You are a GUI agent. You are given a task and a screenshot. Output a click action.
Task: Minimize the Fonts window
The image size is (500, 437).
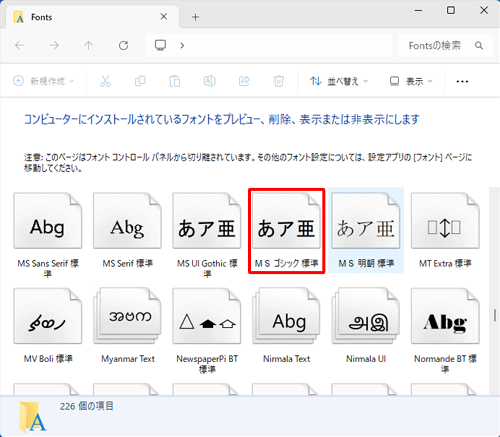418,11
